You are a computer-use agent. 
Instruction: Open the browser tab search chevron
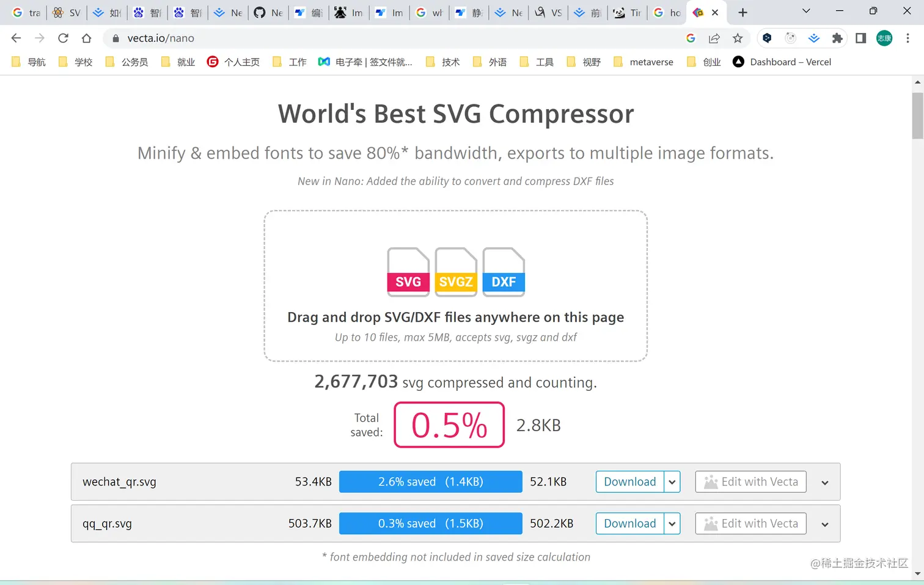805,11
